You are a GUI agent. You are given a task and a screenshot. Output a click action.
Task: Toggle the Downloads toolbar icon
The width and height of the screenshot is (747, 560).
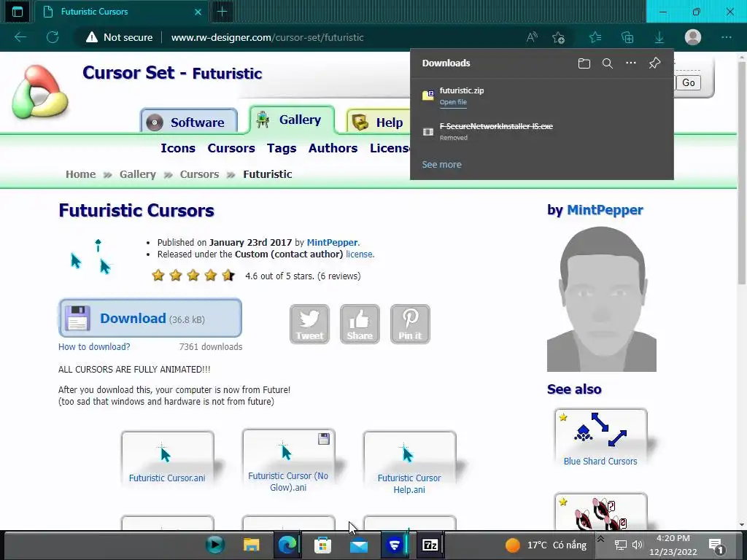pos(659,37)
